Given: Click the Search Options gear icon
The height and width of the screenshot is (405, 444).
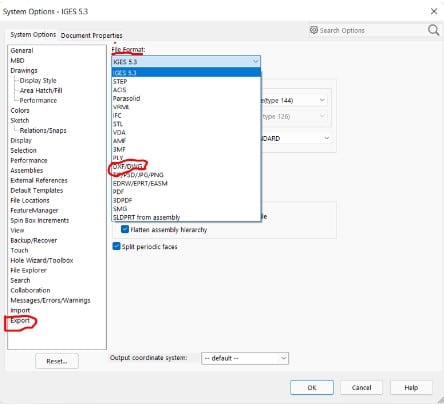Looking at the screenshot, I should (314, 30).
